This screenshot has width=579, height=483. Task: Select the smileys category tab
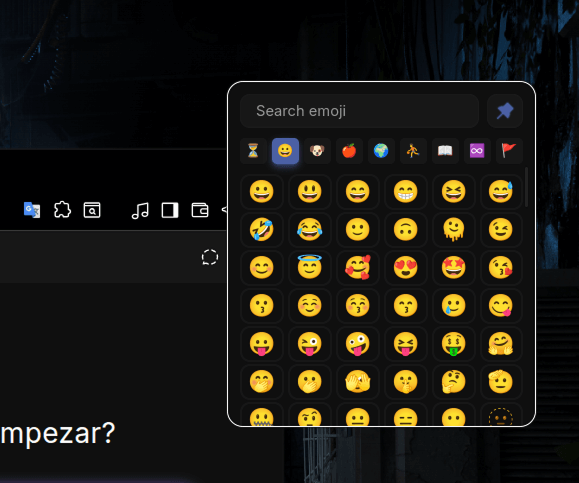point(285,151)
